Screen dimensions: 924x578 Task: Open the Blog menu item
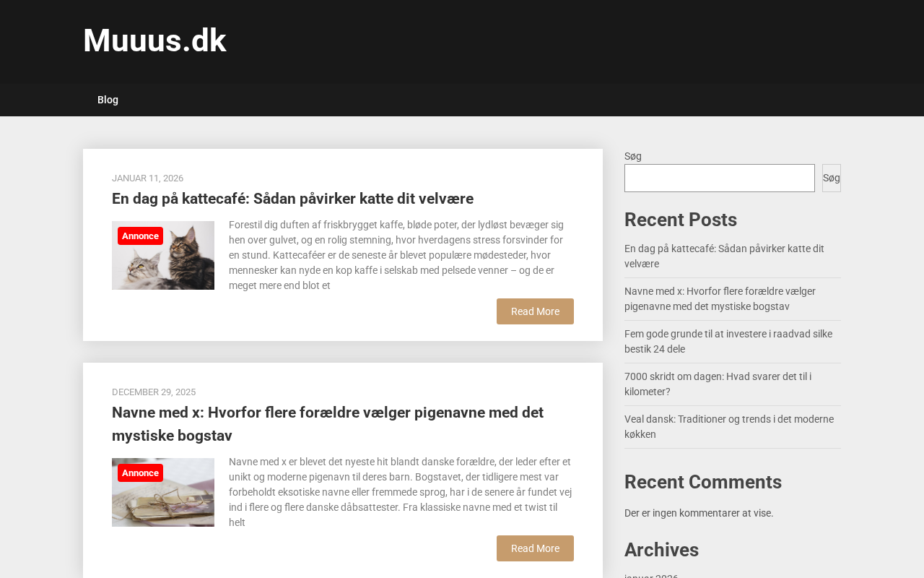click(x=108, y=100)
